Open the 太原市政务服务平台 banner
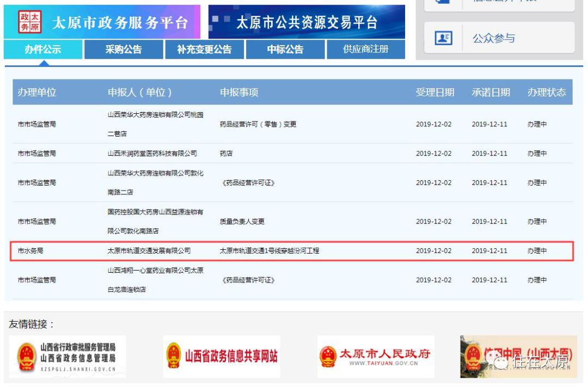This screenshot has width=588, height=387. (x=102, y=22)
